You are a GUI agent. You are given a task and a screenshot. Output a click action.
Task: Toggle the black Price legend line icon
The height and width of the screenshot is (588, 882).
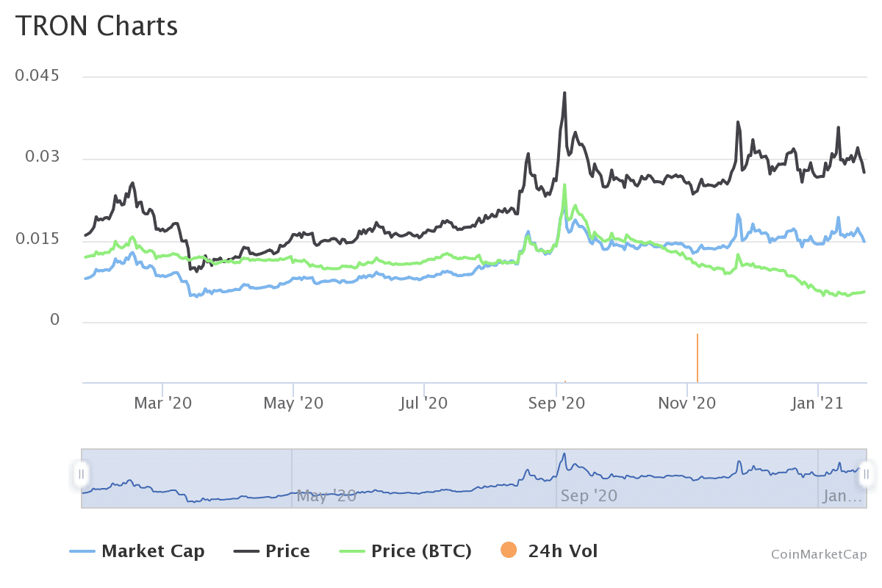(x=246, y=551)
